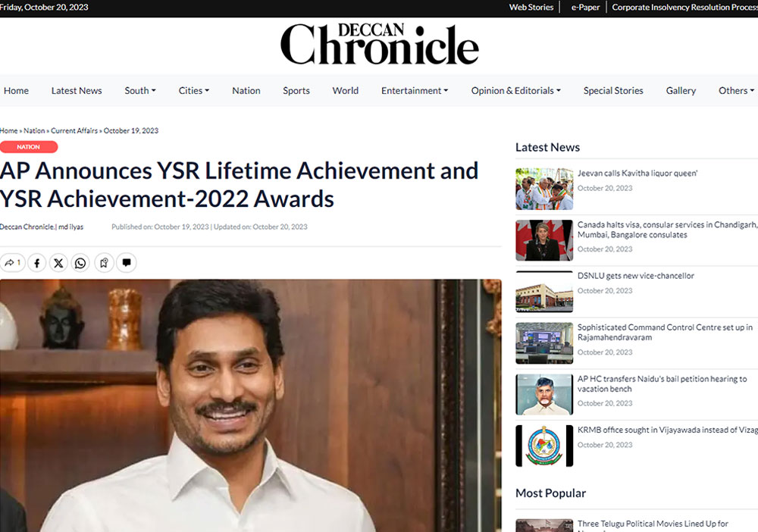Viewport: 758px width, 532px height.
Task: Bookmark this article icon
Action: pos(104,263)
